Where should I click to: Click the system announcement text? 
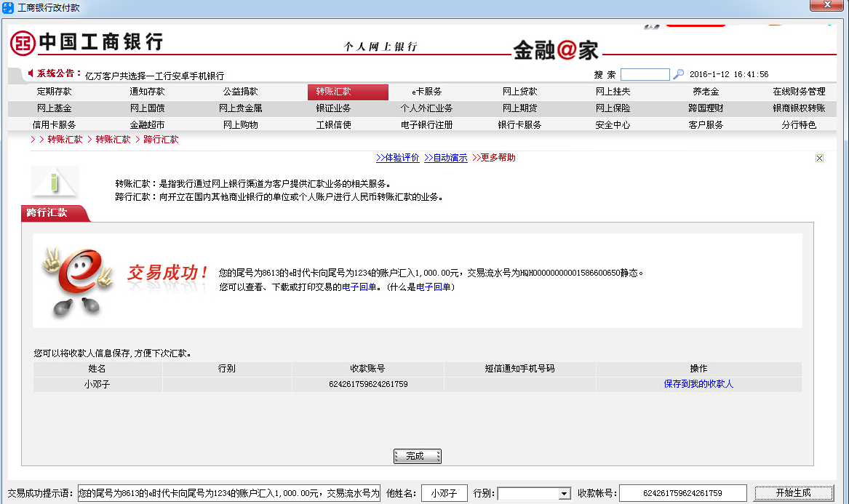click(154, 76)
